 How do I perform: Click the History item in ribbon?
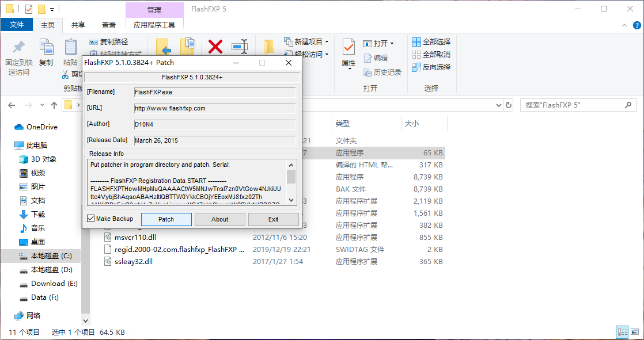[382, 72]
